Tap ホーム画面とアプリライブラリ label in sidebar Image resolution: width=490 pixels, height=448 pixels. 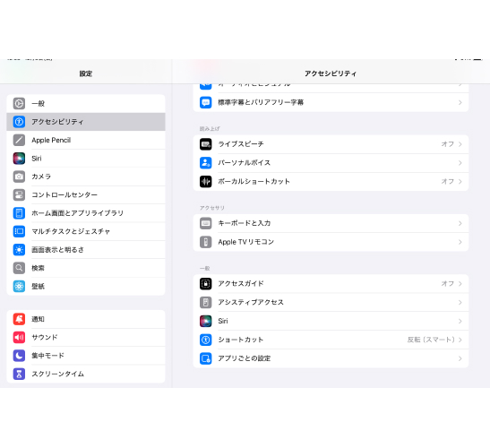(x=78, y=213)
